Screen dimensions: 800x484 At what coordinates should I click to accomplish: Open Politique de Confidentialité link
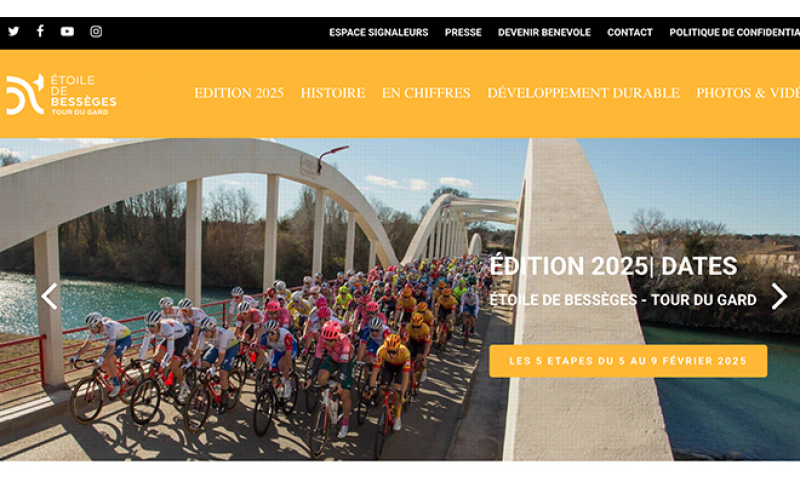[x=735, y=32]
